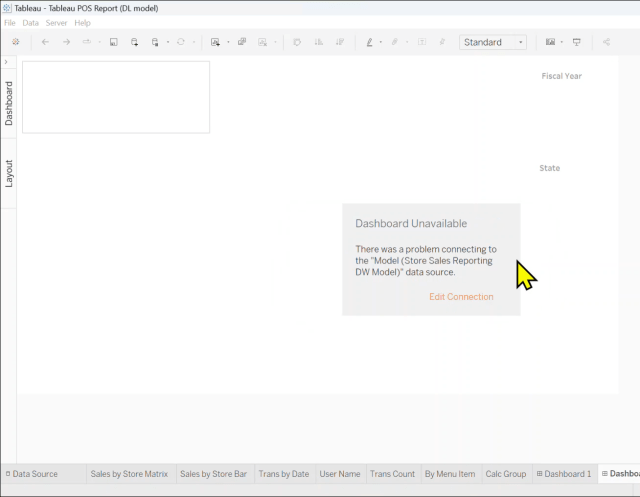
Task: Click the Undo back arrow
Action: [45, 42]
